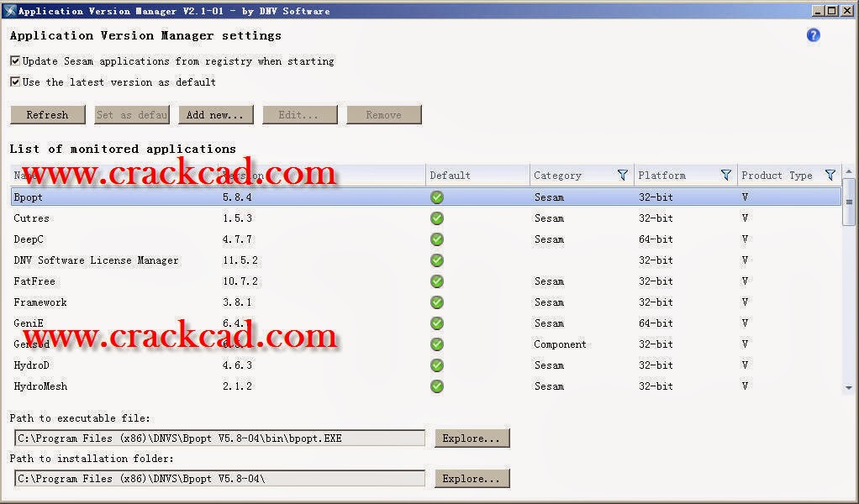The height and width of the screenshot is (504, 859).
Task: Click the vertical scrollbar thumb of the list
Action: [849, 202]
